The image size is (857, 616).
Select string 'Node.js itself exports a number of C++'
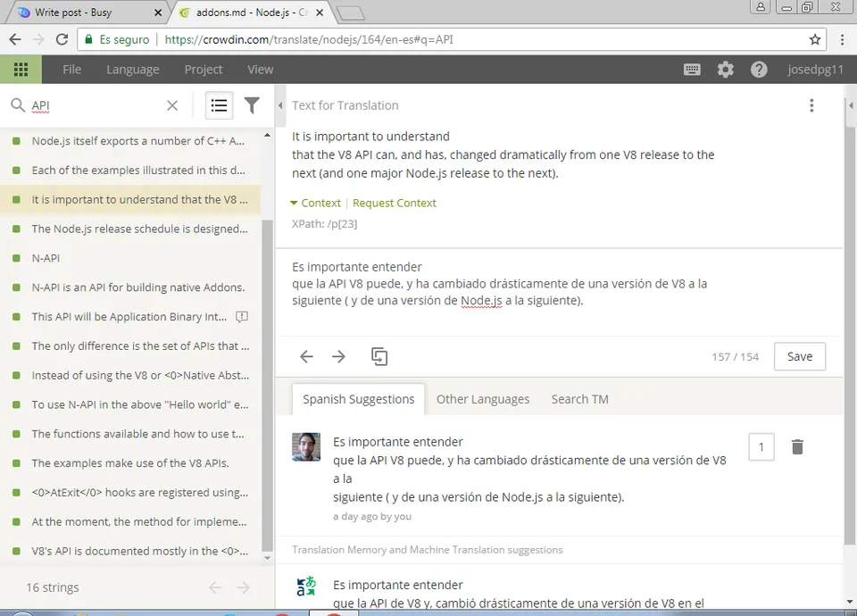tap(130, 140)
